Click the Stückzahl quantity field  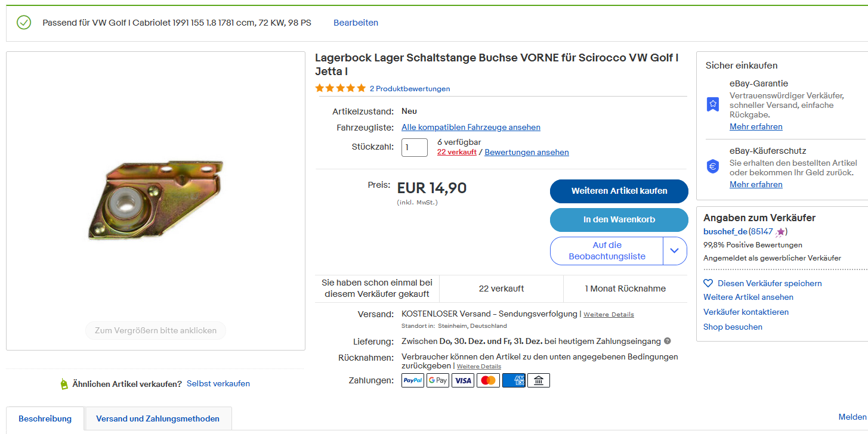(x=414, y=147)
